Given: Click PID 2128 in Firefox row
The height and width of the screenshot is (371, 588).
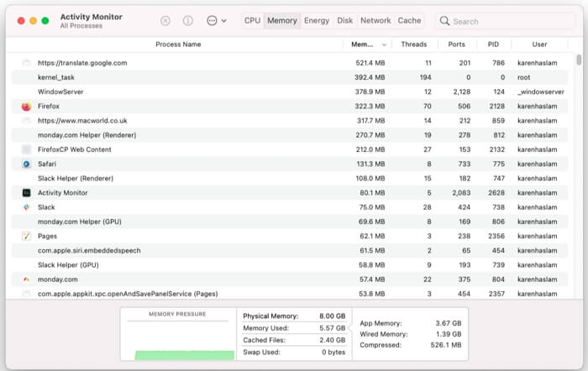Looking at the screenshot, I should (497, 107).
